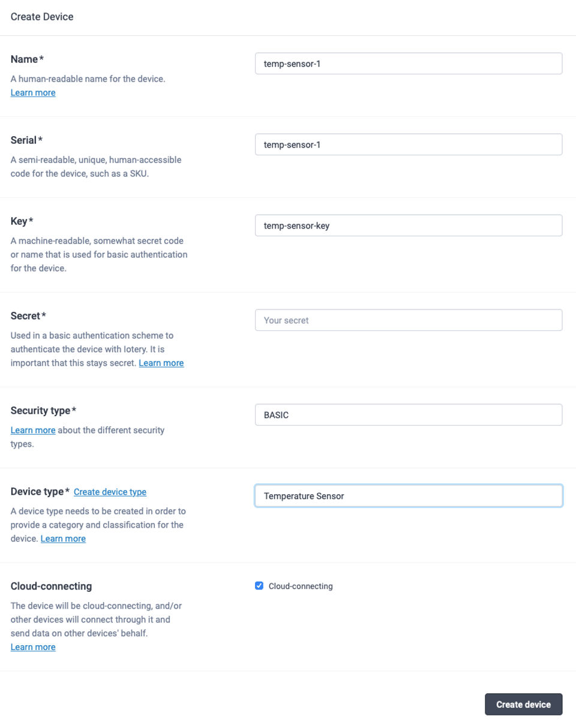The width and height of the screenshot is (576, 728).
Task: Submit the form with Create device button
Action: coord(523,705)
